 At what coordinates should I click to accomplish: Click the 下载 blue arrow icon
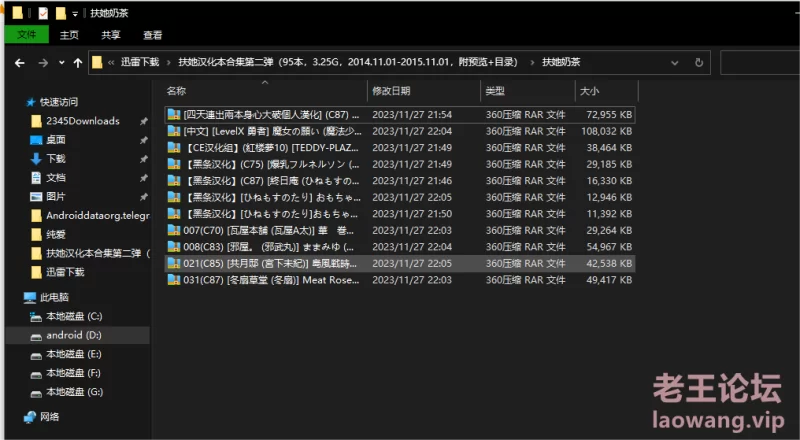[36, 159]
